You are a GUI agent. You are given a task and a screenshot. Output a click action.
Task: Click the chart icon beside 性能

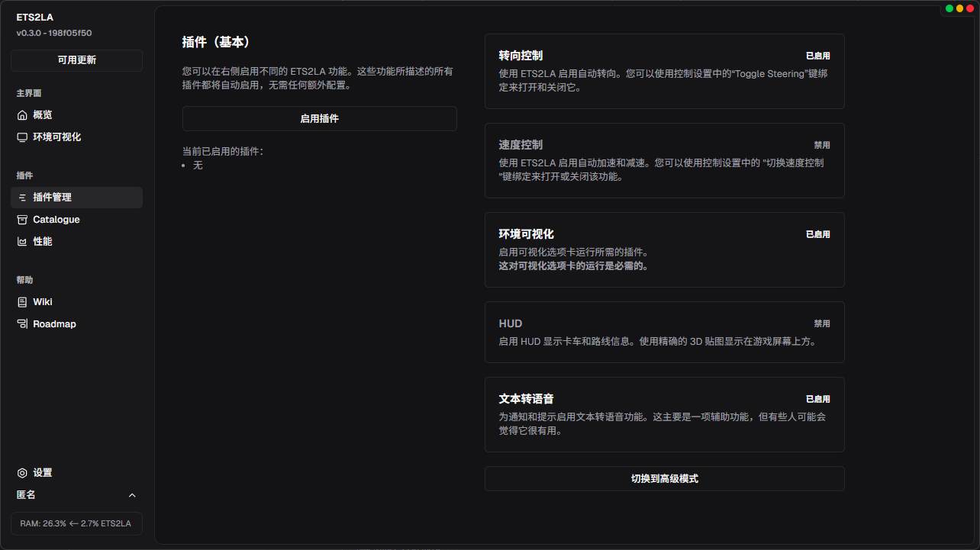point(22,242)
